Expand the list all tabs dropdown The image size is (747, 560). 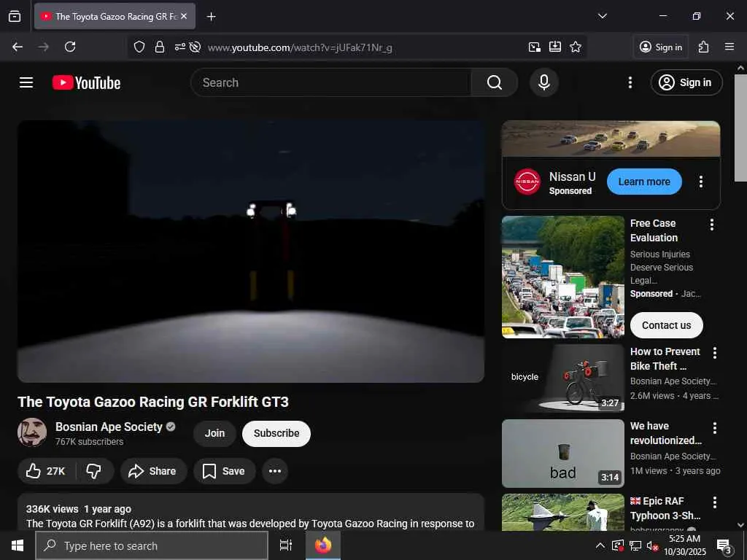tap(603, 16)
